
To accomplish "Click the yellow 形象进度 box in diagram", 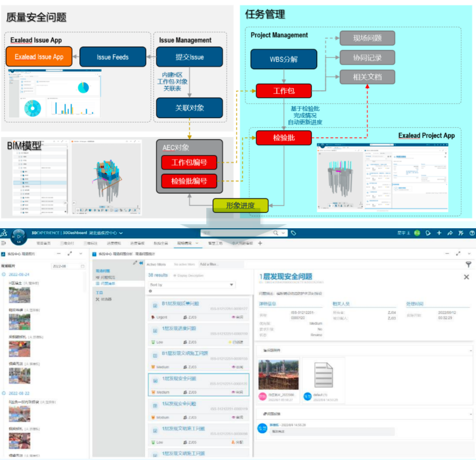I will coord(241,205).
